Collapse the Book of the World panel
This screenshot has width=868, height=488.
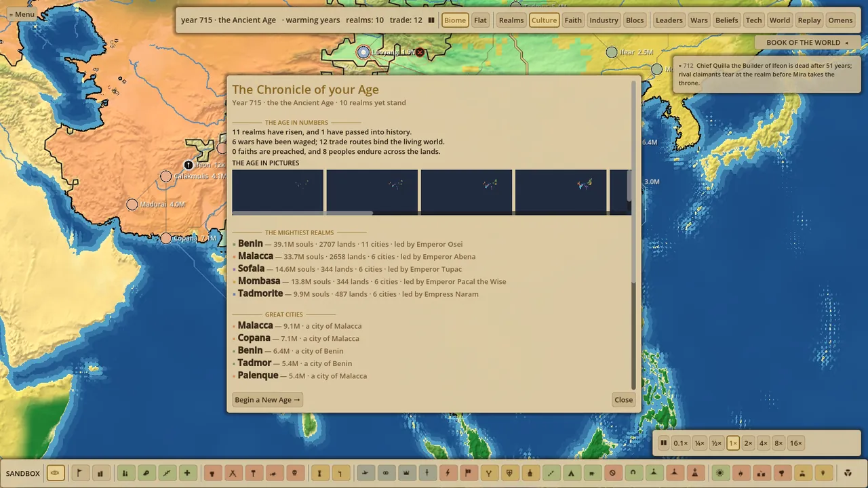(807, 43)
